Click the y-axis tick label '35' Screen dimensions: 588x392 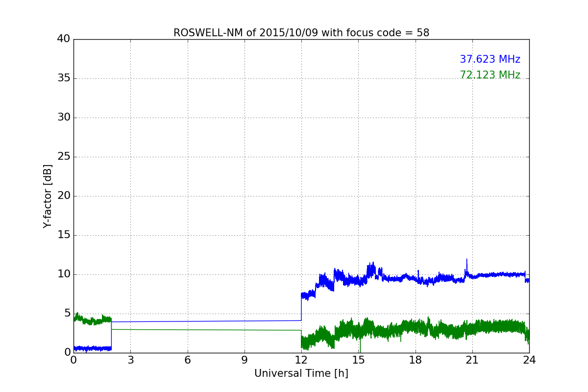64,78
